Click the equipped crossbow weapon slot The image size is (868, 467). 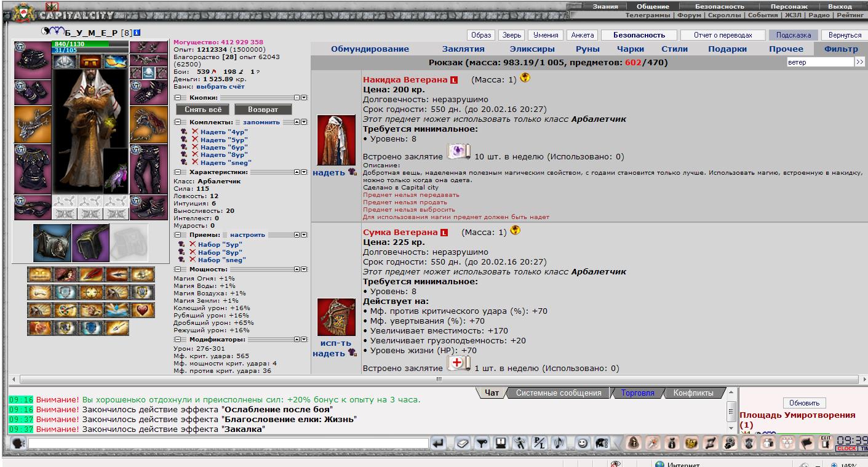click(33, 124)
